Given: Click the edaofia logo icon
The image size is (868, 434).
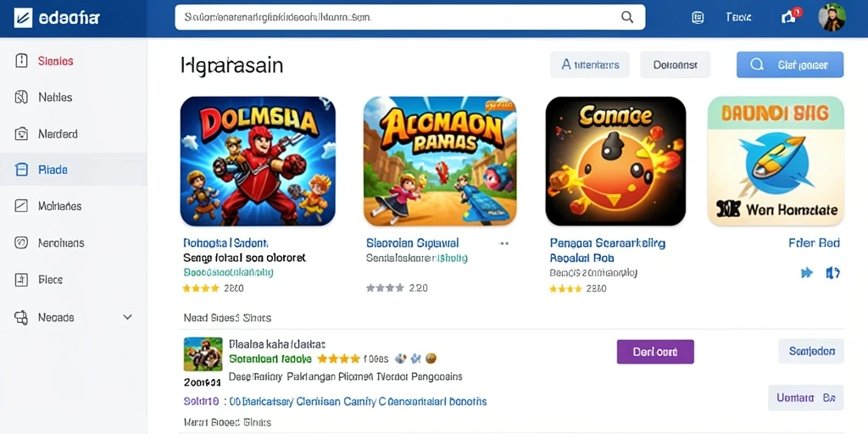Looking at the screenshot, I should (x=23, y=18).
